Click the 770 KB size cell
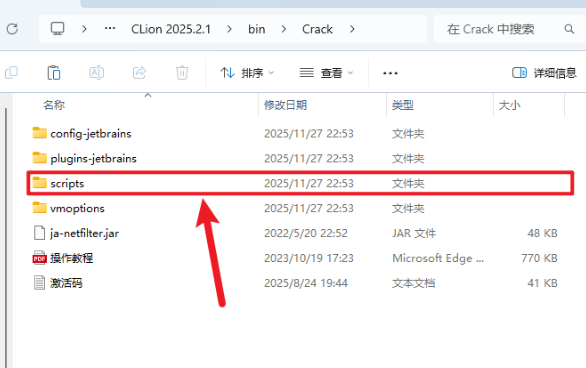This screenshot has height=368, width=586. [x=539, y=258]
